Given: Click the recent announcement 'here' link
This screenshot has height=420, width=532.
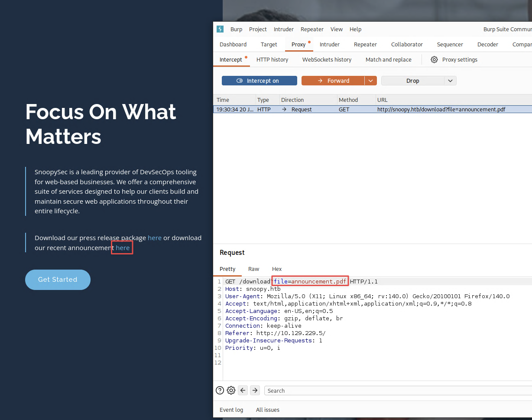Looking at the screenshot, I should 123,247.
